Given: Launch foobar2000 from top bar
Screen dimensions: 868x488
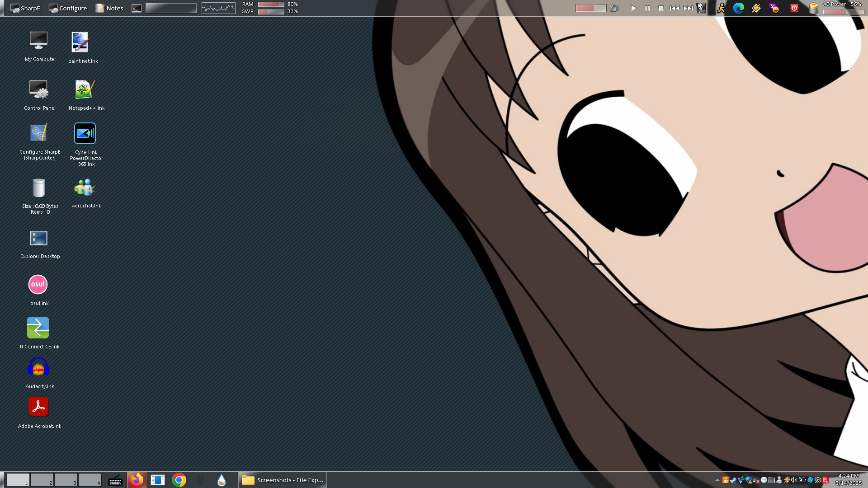Looking at the screenshot, I should (701, 8).
